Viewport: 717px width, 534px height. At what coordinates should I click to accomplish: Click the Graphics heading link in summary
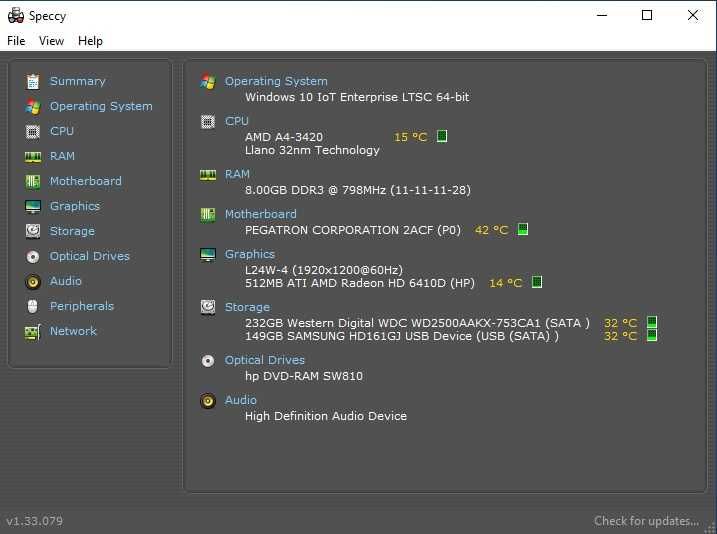[250, 254]
